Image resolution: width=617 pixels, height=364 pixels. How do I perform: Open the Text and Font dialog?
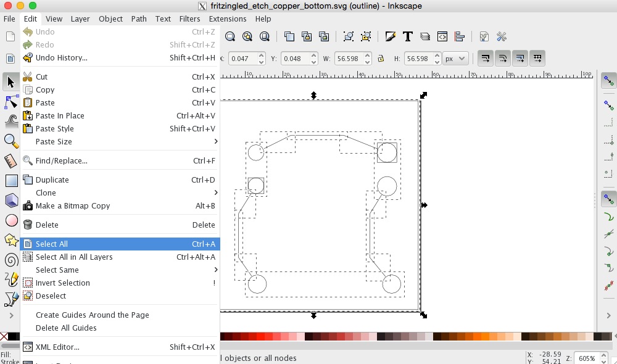(x=407, y=36)
